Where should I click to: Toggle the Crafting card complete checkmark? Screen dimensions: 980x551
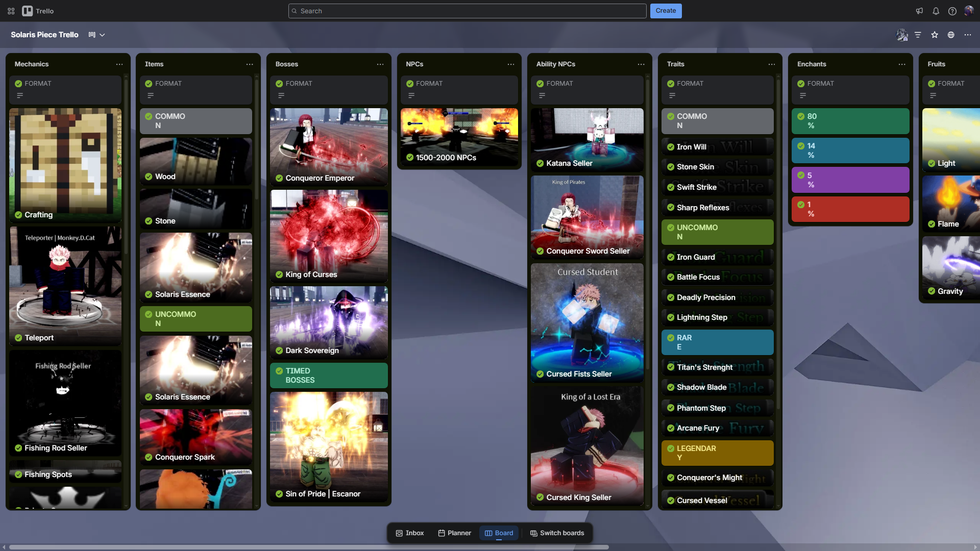(18, 215)
